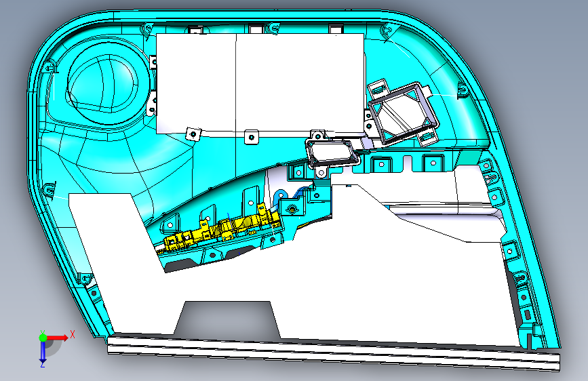Viewport: 588px width, 381px height.
Task: Select the large white rectangular panel at top
Action: click(260, 83)
